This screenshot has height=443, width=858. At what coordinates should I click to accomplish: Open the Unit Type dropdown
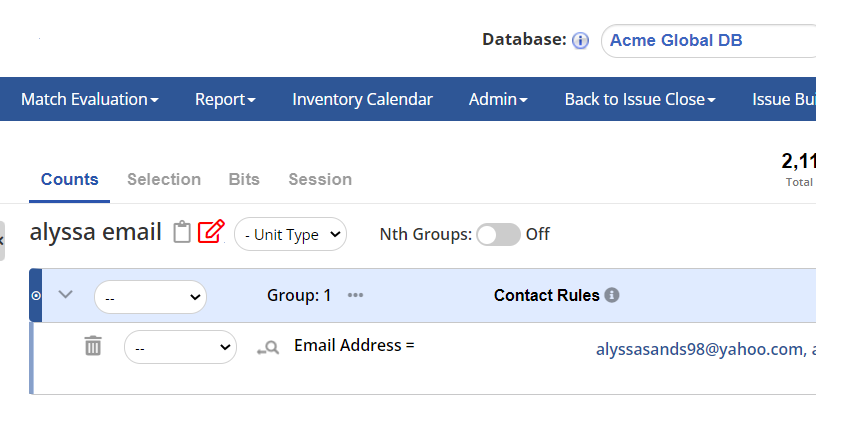(x=290, y=235)
